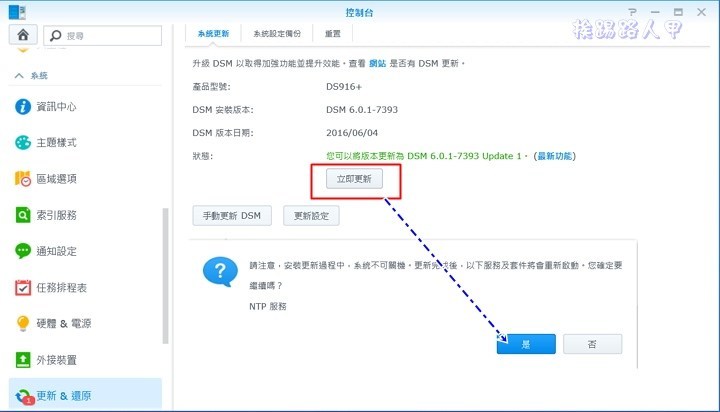Click the DS916+ model value
This screenshot has height=412, width=720.
(344, 87)
